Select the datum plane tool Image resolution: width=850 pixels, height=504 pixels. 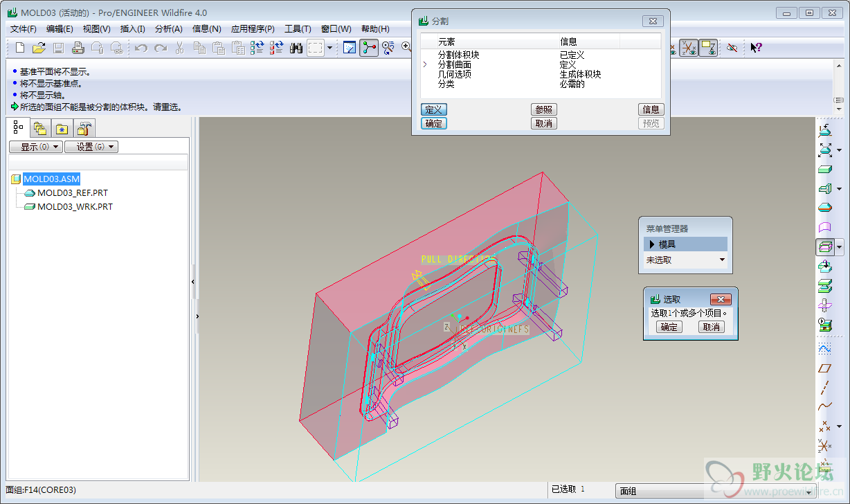click(x=825, y=368)
